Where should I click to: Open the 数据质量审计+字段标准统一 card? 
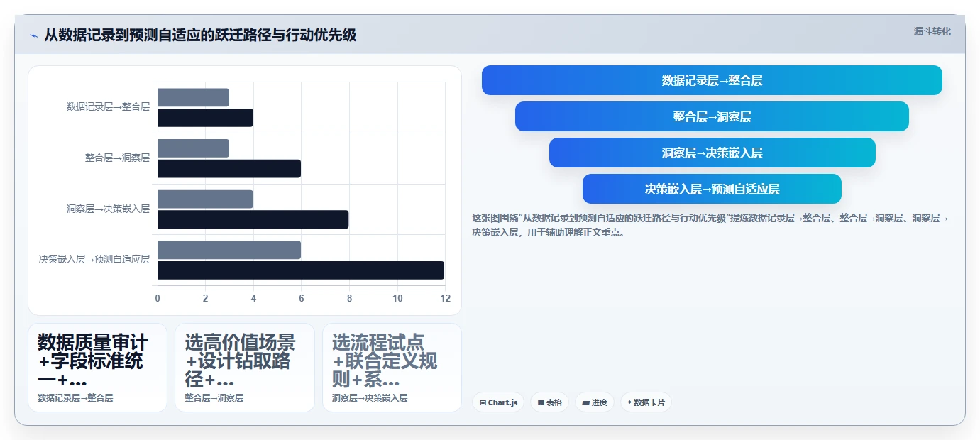pos(97,368)
